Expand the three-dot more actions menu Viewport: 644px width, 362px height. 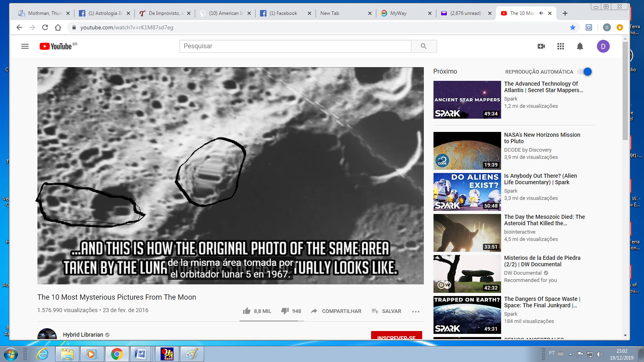(x=416, y=311)
